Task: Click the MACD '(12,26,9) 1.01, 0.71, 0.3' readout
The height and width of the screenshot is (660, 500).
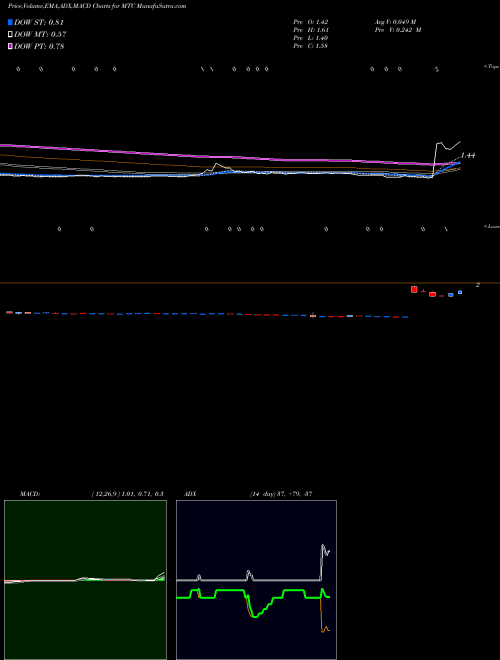Action: (128, 494)
